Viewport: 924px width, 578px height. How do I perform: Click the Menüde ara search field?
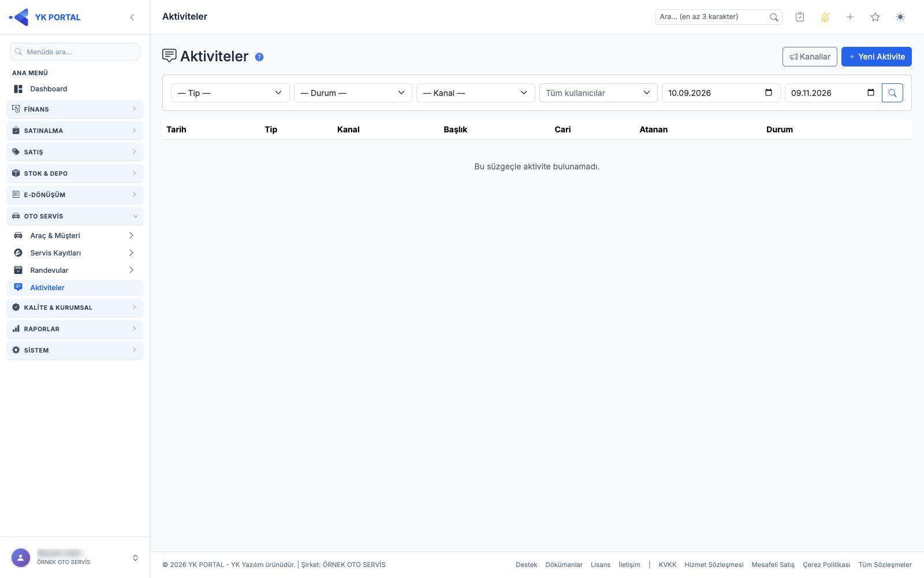(75, 51)
